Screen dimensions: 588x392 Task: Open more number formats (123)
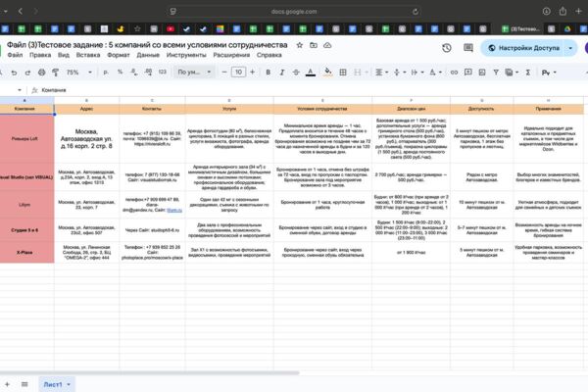(x=162, y=72)
